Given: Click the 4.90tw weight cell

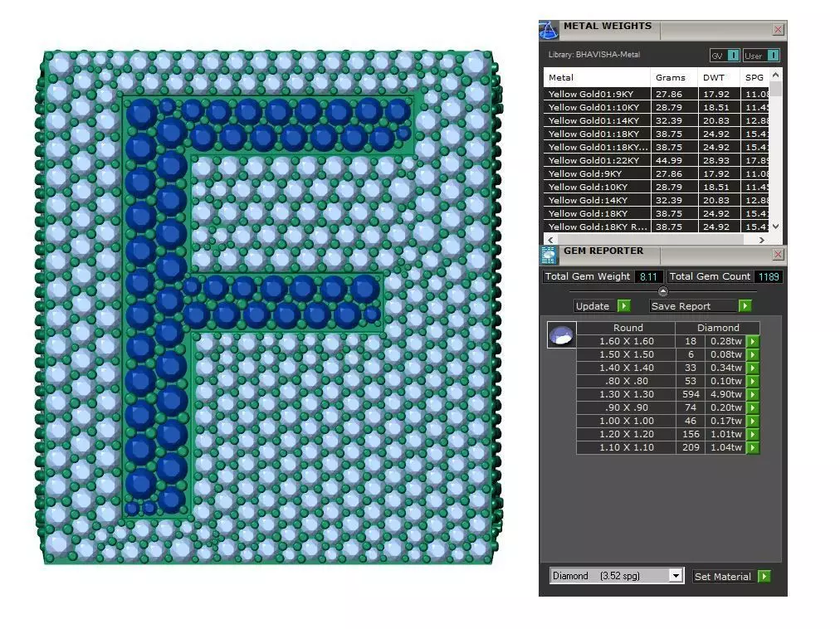Looking at the screenshot, I should coord(725,394).
